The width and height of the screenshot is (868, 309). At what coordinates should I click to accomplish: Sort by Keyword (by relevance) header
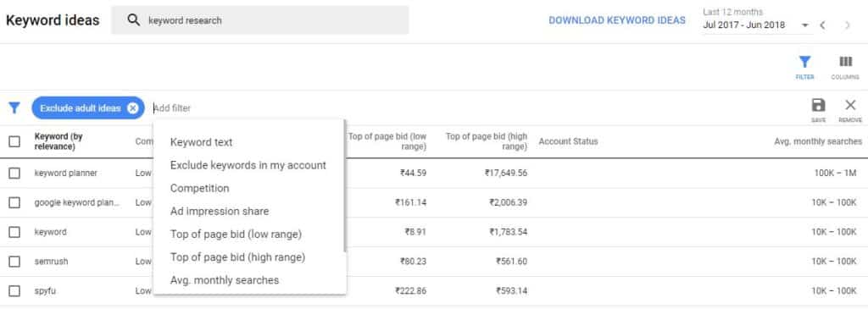[58, 141]
